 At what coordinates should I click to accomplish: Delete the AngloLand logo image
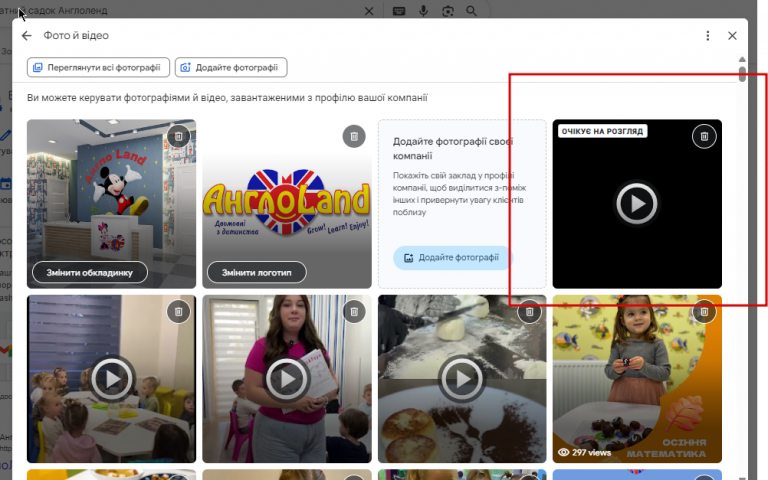pos(354,136)
